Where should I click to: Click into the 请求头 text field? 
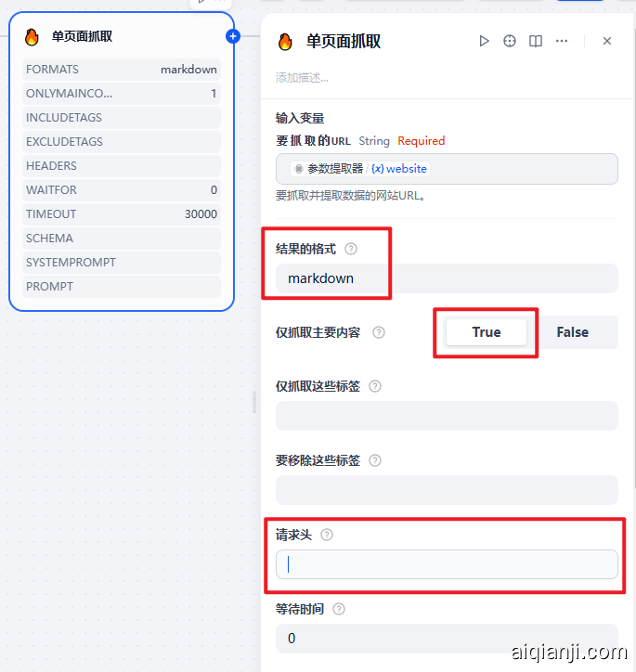pos(447,564)
